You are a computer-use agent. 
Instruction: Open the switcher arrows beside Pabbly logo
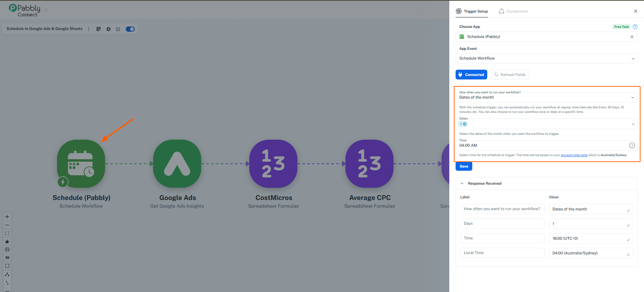[46, 10]
